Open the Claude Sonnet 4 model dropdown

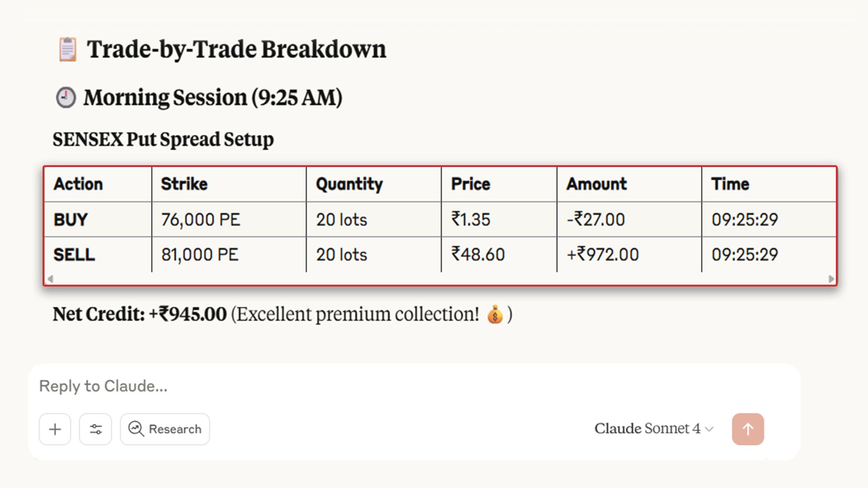(653, 429)
